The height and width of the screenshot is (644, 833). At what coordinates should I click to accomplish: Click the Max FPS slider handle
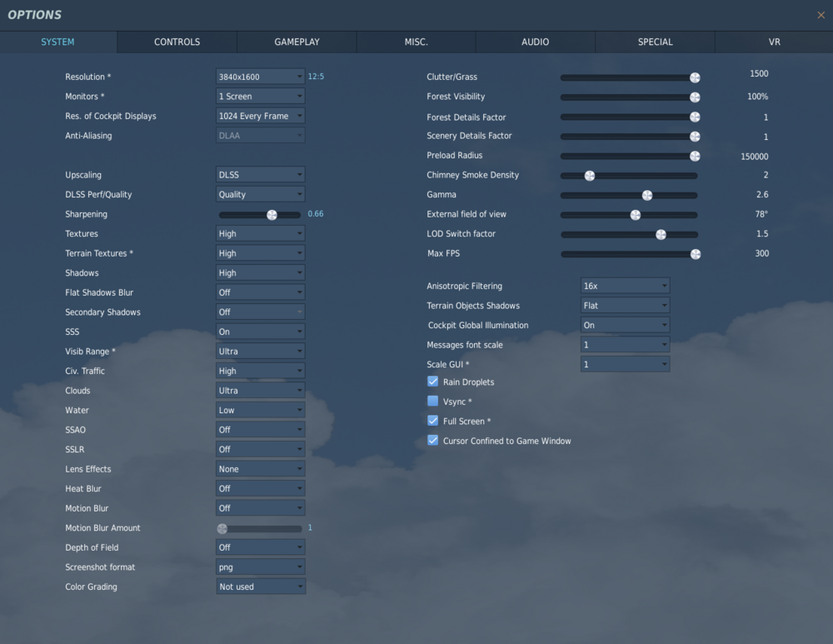(696, 255)
